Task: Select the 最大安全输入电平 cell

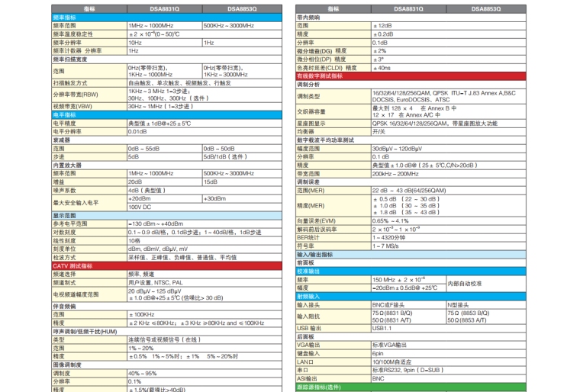Action: click(76, 203)
